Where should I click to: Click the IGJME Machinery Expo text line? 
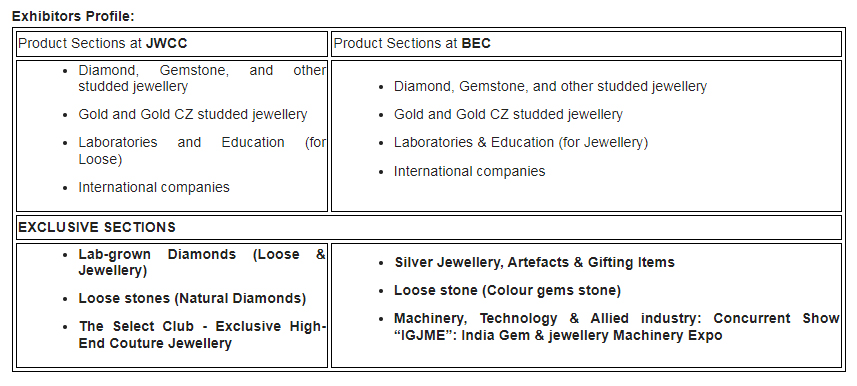[x=558, y=335]
